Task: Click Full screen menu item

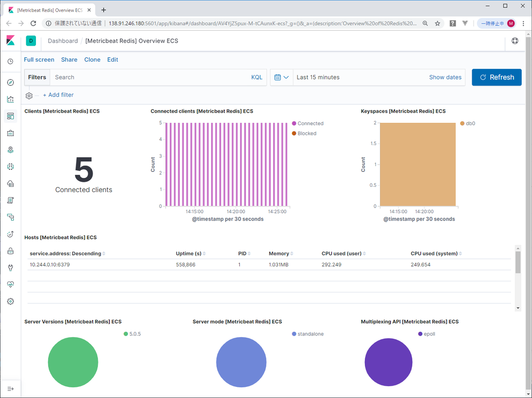Action: pos(39,59)
